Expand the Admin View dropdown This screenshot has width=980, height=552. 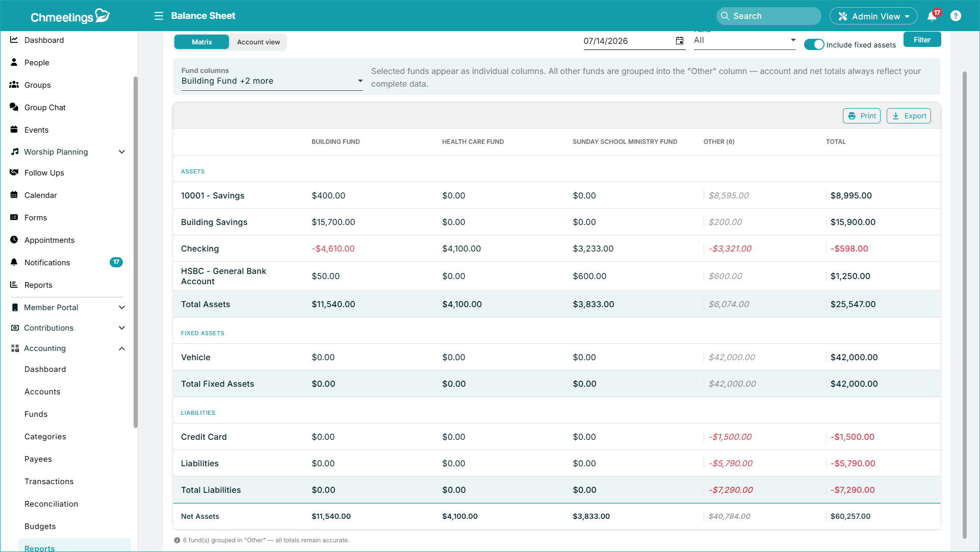[873, 16]
